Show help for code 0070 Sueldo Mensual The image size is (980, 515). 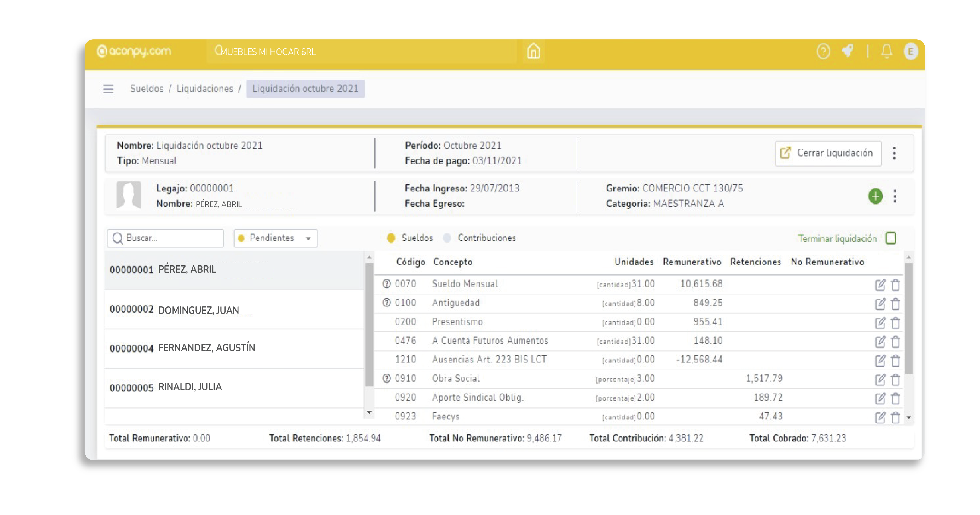point(386,284)
